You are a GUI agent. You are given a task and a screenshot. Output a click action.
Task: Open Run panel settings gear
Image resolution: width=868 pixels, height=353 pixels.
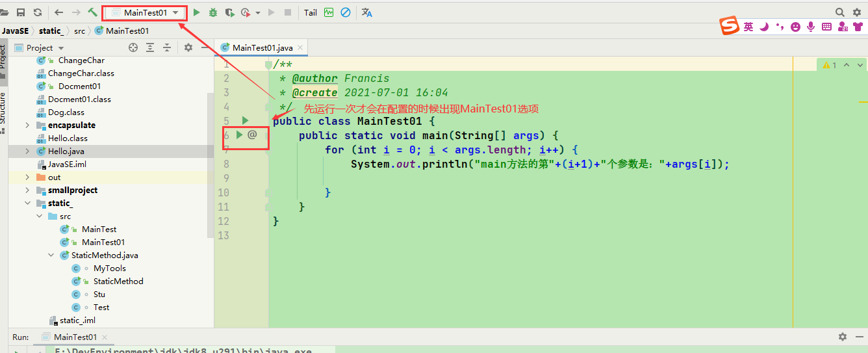click(x=842, y=337)
